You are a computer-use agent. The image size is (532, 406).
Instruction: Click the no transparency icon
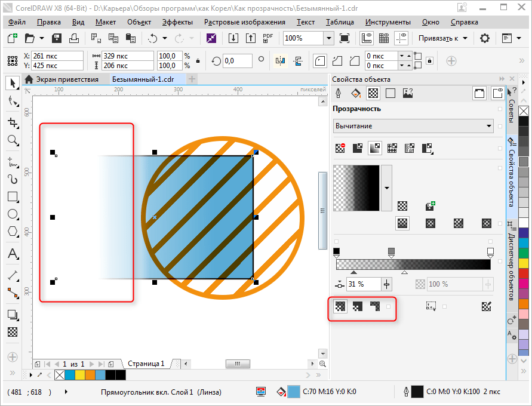(x=340, y=147)
